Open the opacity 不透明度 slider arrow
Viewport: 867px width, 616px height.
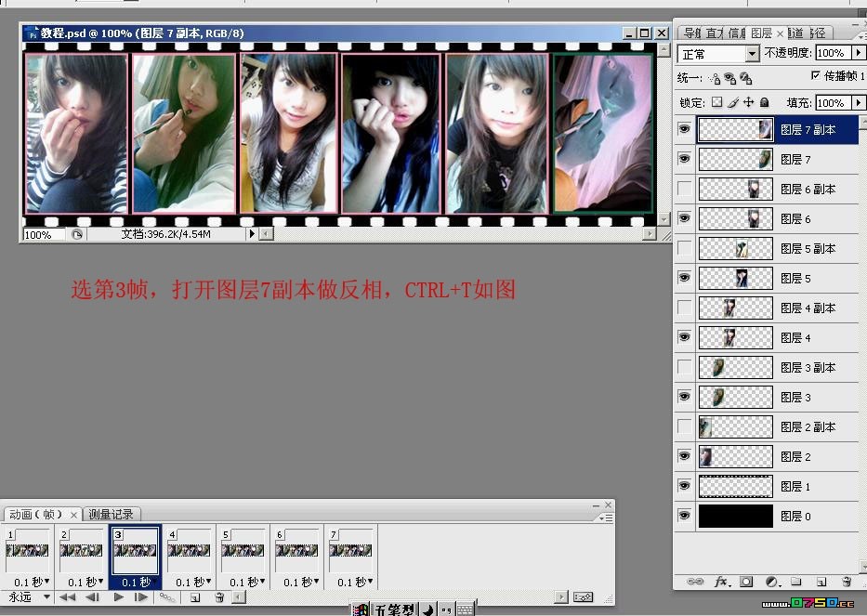858,53
